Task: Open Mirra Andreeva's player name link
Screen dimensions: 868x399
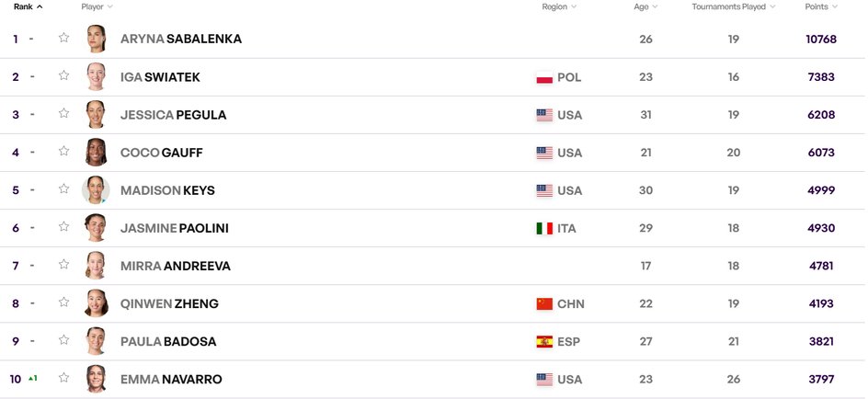Action: click(176, 266)
